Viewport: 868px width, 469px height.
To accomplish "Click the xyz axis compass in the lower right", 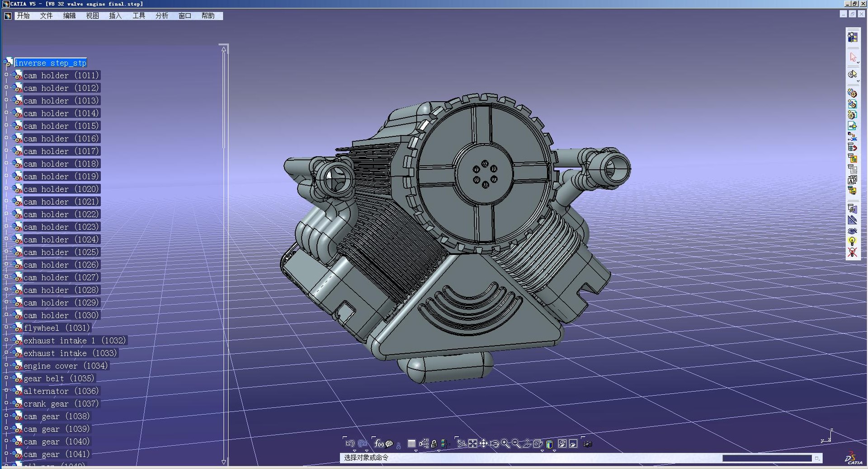I will point(827,436).
